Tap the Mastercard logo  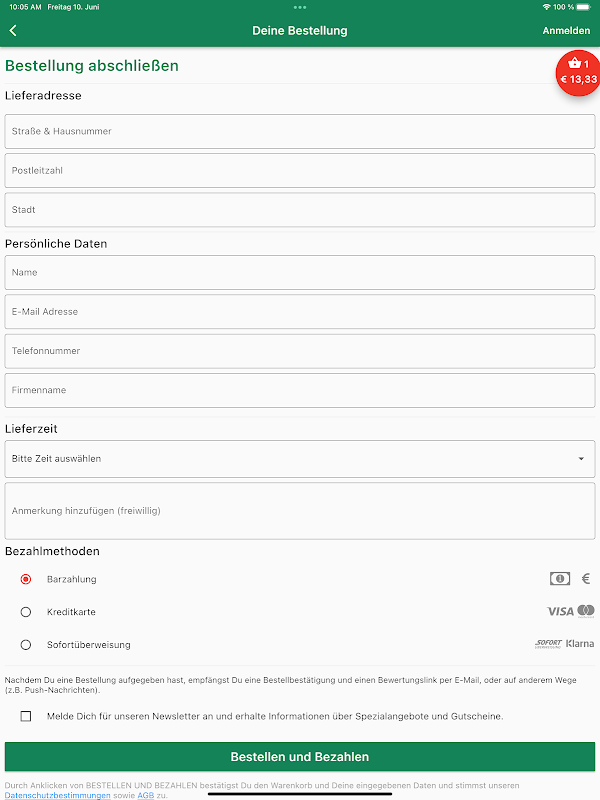(586, 611)
